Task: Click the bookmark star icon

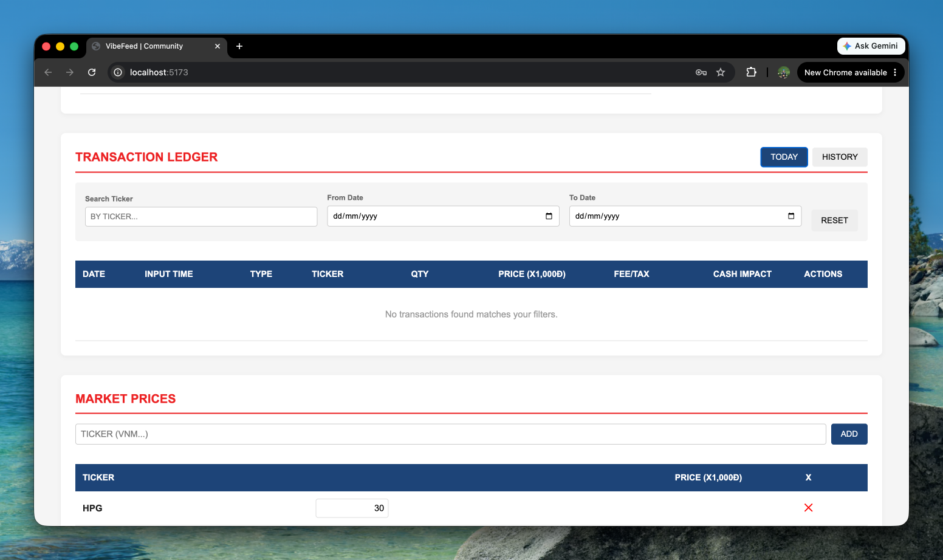Action: coord(721,72)
